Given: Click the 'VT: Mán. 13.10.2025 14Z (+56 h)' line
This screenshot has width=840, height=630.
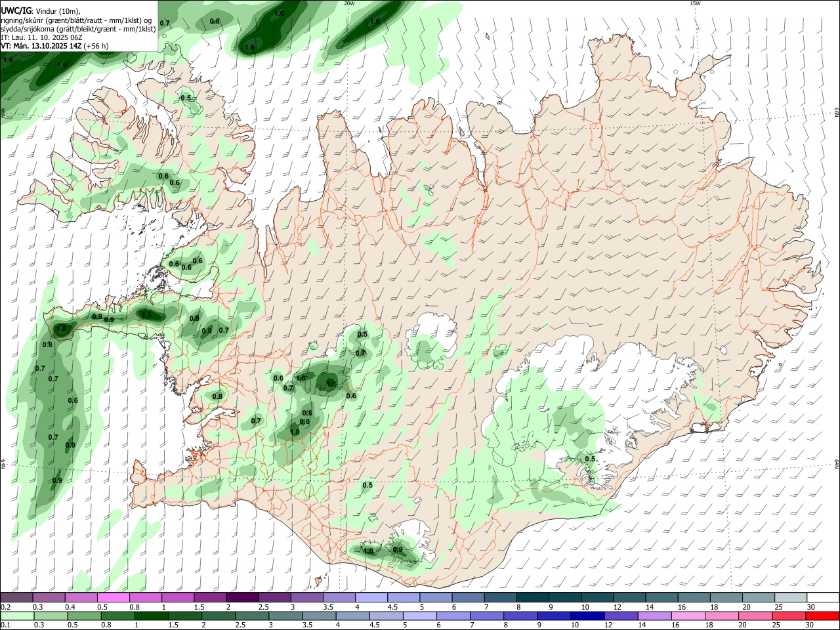Looking at the screenshot, I should pyautogui.click(x=55, y=46).
